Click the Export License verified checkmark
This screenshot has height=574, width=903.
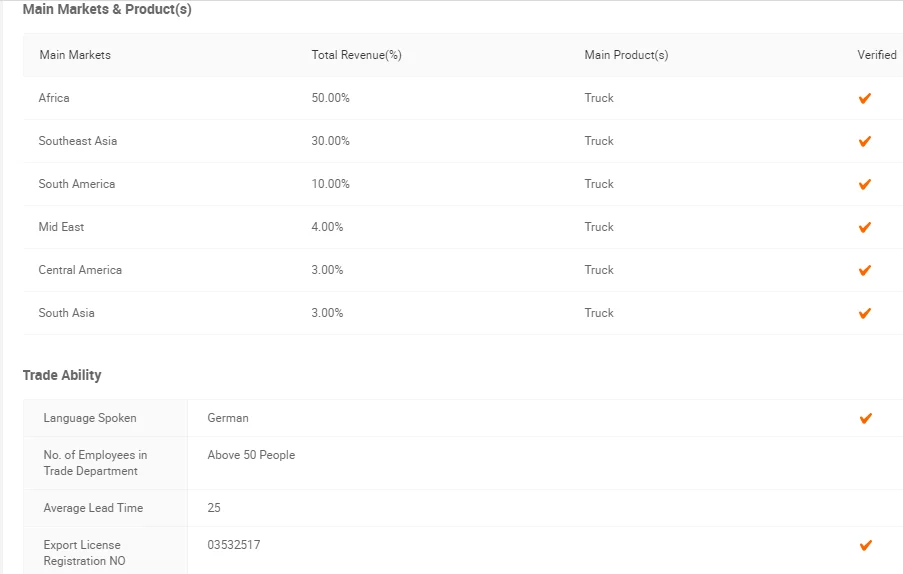[865, 545]
